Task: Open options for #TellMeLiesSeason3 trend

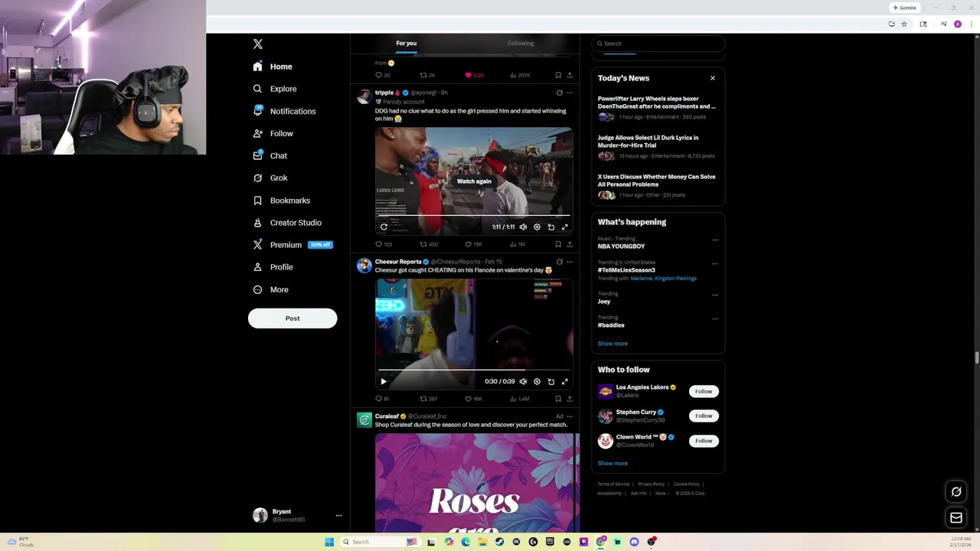Action: (715, 263)
